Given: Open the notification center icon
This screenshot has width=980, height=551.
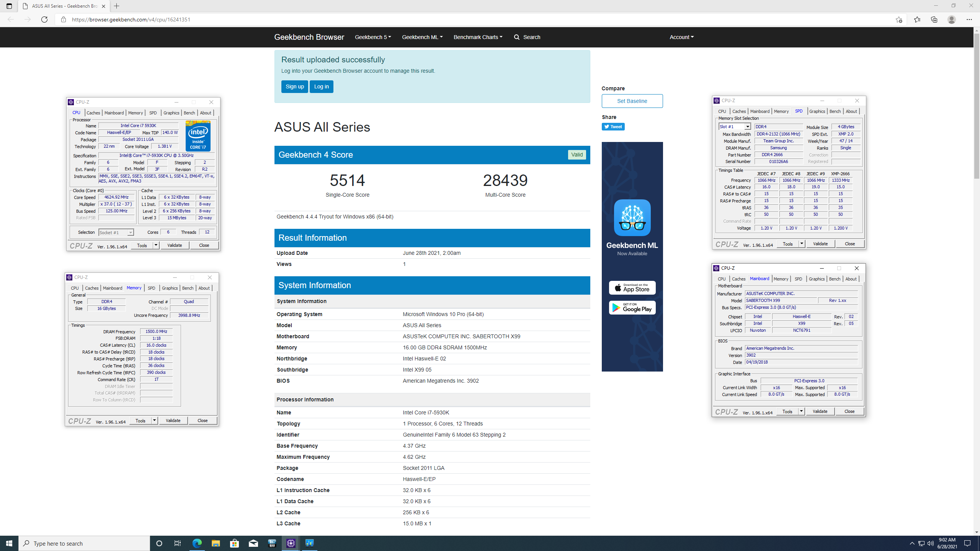Looking at the screenshot, I should pos(967,543).
